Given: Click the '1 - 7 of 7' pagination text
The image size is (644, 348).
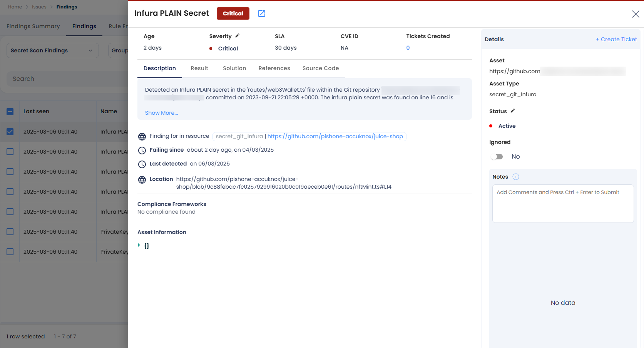Looking at the screenshot, I should [65, 336].
